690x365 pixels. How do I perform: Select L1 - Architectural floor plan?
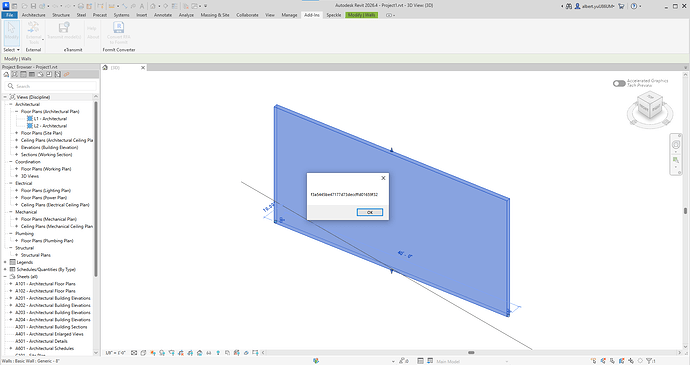pos(50,118)
